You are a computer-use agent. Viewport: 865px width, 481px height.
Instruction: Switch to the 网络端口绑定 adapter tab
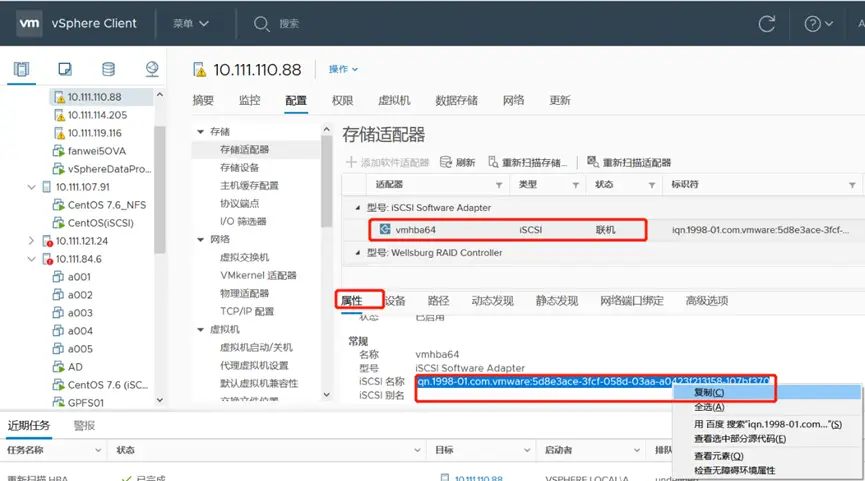click(x=632, y=301)
